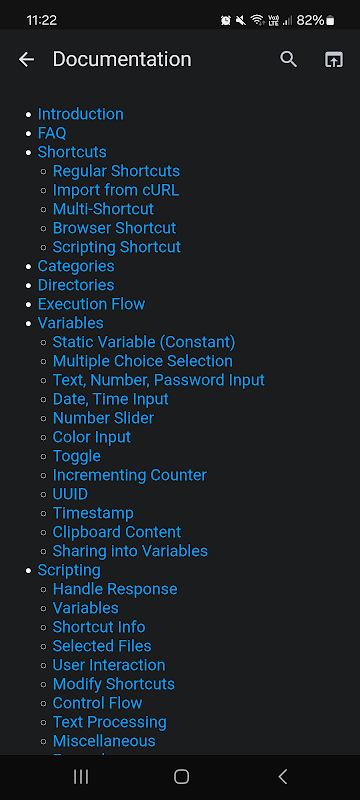The width and height of the screenshot is (360, 800).
Task: View the Execution Flow page
Action: point(91,304)
